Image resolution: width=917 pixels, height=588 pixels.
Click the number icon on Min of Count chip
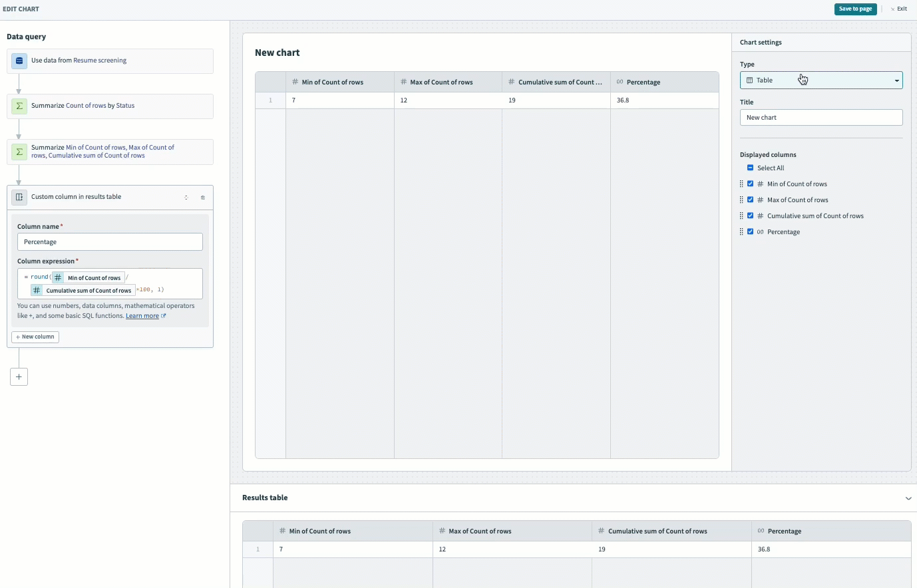[x=57, y=277]
